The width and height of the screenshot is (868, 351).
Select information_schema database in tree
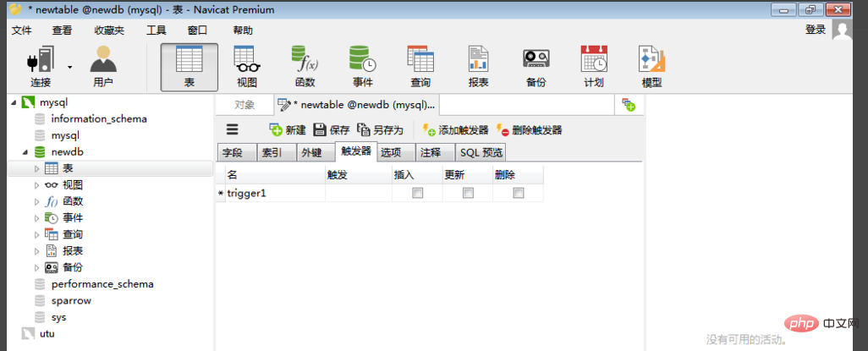point(98,118)
